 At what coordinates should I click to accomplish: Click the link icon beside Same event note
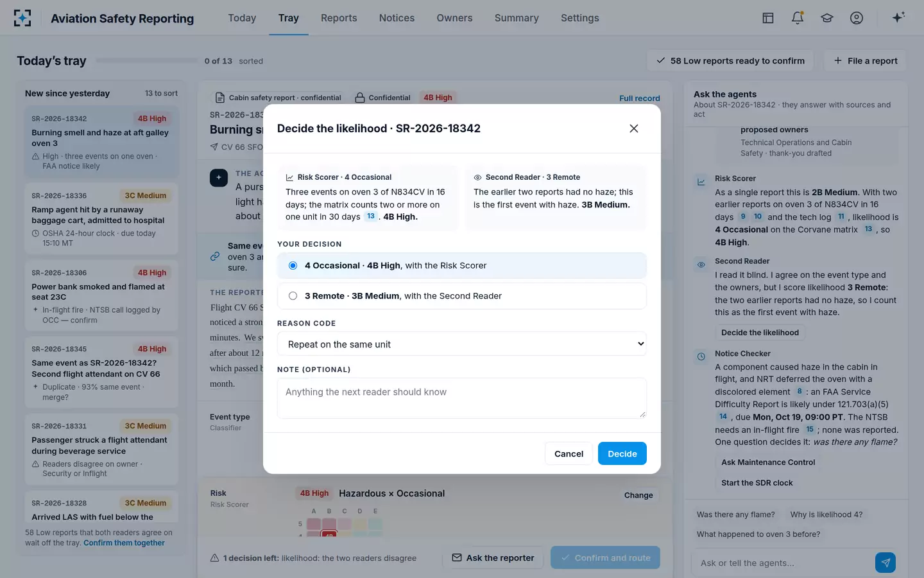[215, 256]
